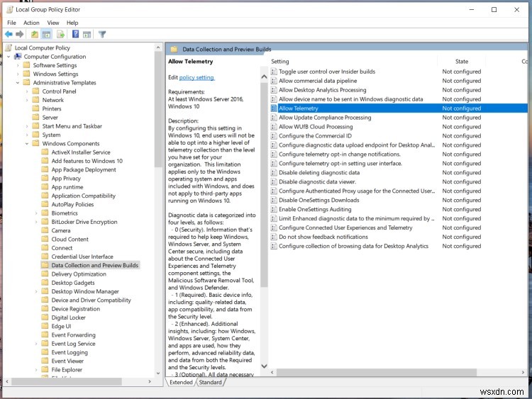Click the policy setting link
532x399 pixels.
tap(196, 77)
